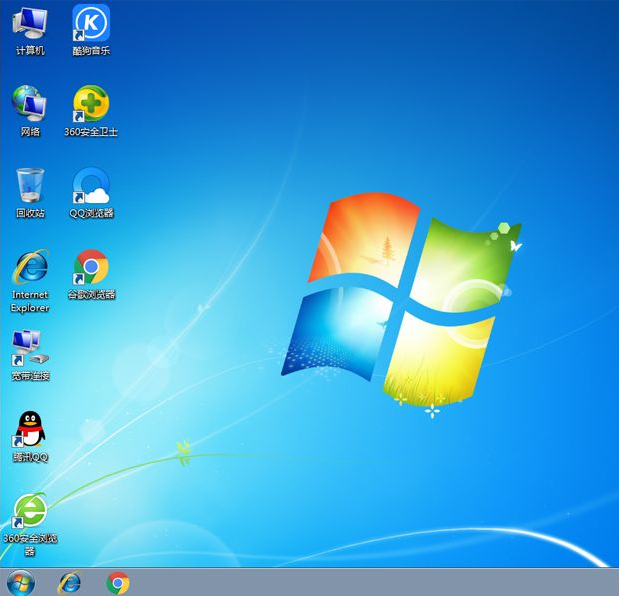Launch Chrome from the taskbar
The image size is (619, 596).
118,583
